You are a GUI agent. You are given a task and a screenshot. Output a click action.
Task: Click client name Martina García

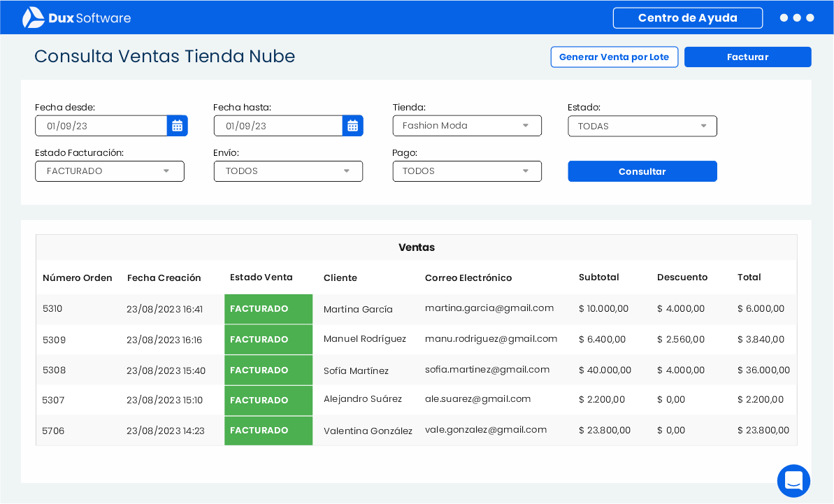pos(358,309)
